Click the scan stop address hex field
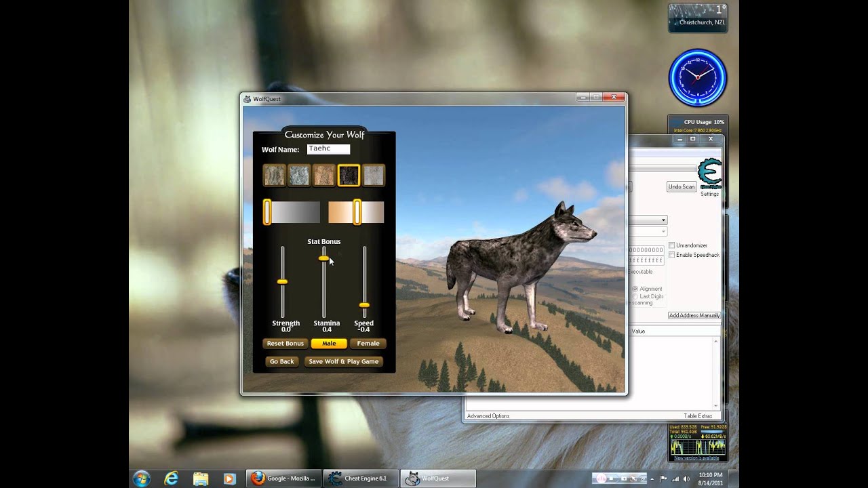The height and width of the screenshot is (488, 868). [x=647, y=260]
